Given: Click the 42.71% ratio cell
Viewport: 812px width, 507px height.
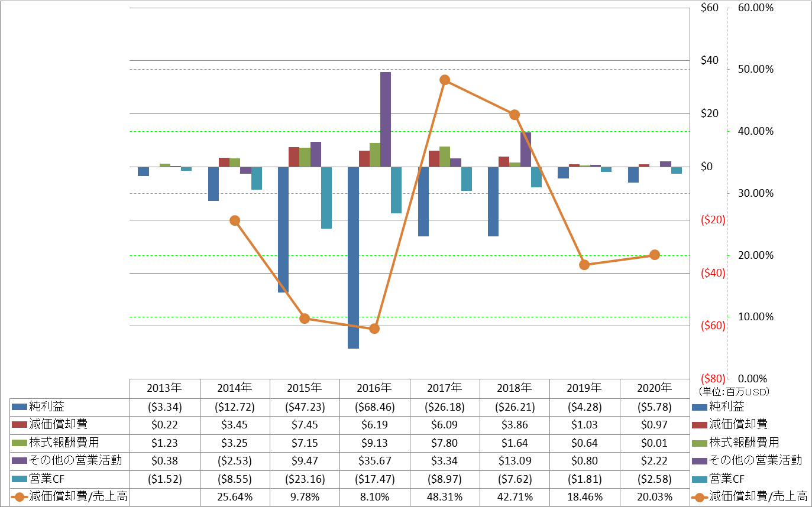Looking at the screenshot, I should point(515,497).
